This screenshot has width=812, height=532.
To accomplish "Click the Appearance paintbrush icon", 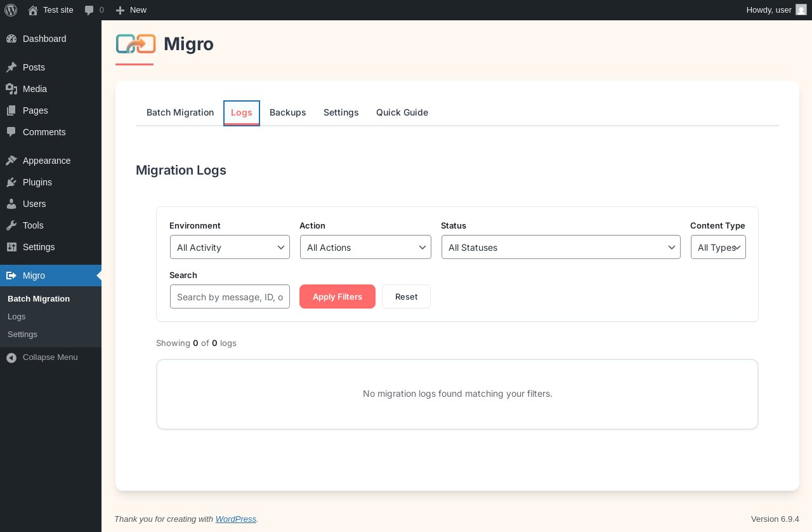I will (x=11, y=161).
